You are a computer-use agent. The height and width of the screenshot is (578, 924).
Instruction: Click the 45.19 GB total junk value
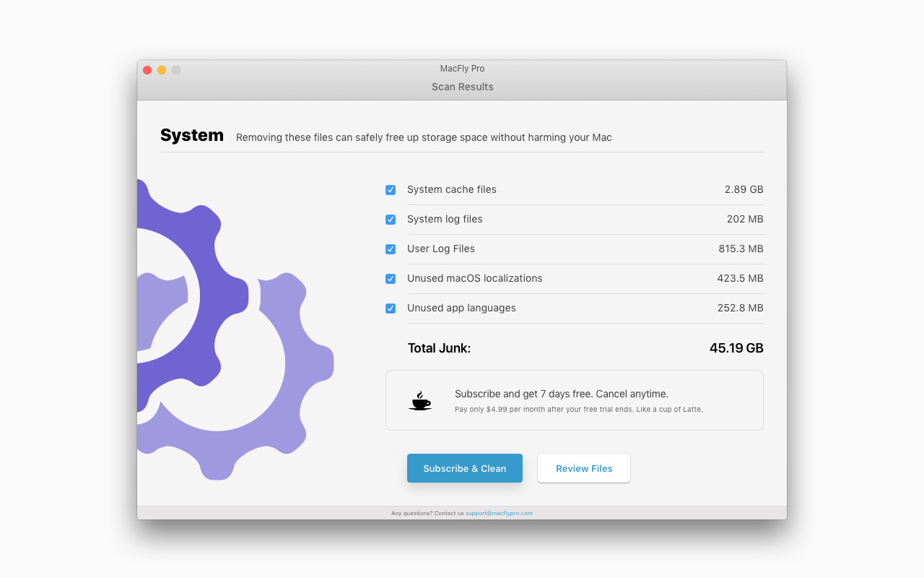pyautogui.click(x=736, y=348)
